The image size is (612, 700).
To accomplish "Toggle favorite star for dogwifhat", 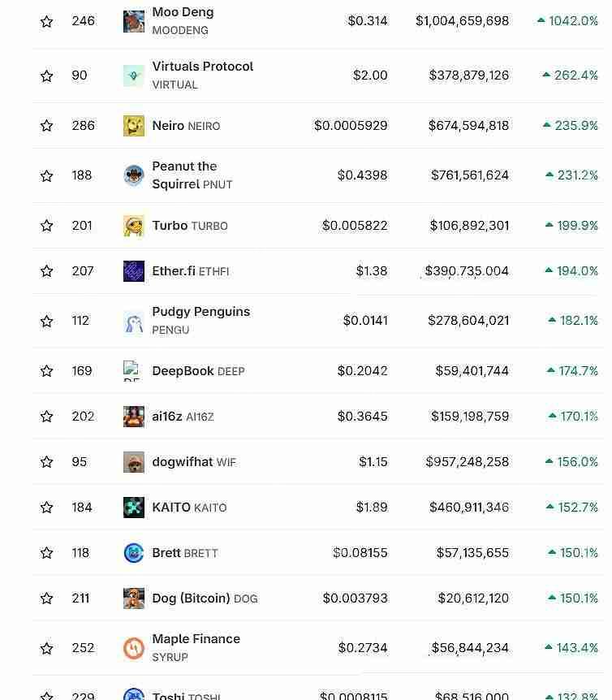I will pos(47,462).
